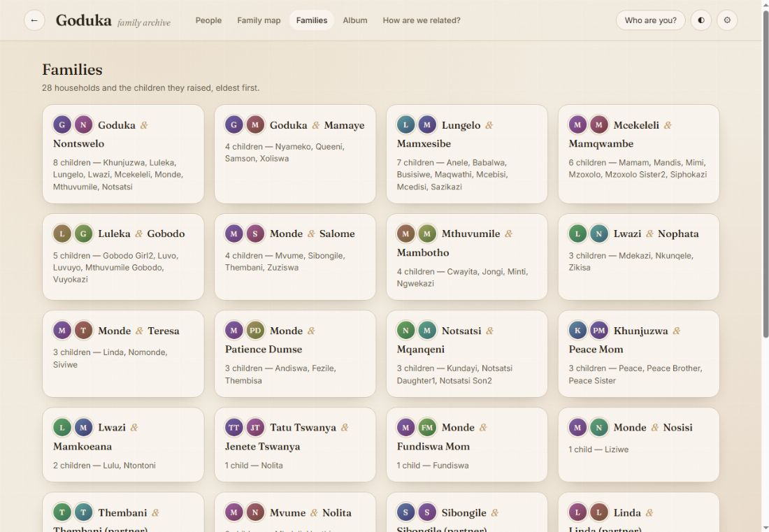This screenshot has height=532, width=769.
Task: Click the '28 households' subtitle text
Action: pyautogui.click(x=150, y=88)
